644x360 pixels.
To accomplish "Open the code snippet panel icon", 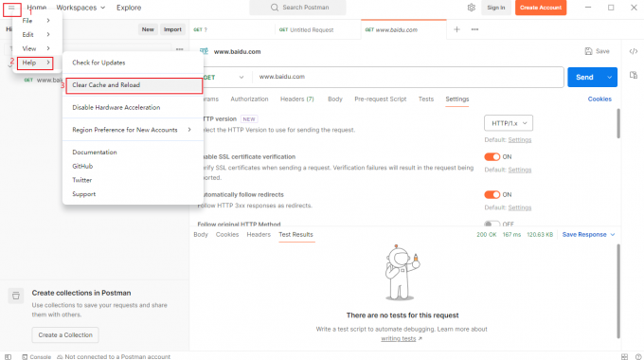I will pyautogui.click(x=634, y=51).
